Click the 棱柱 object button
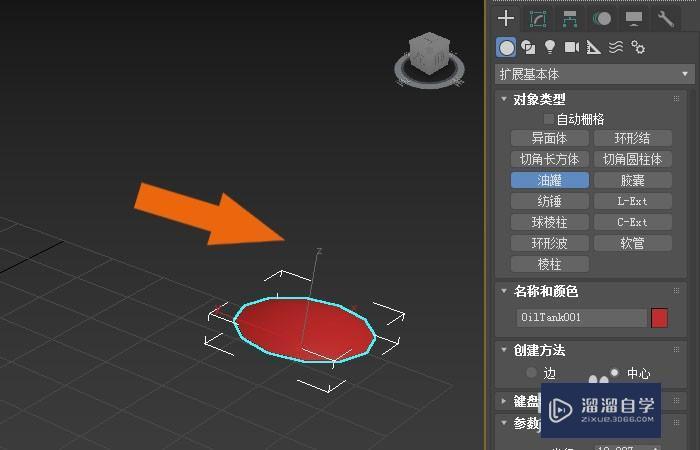The height and width of the screenshot is (450, 700). coord(550,264)
